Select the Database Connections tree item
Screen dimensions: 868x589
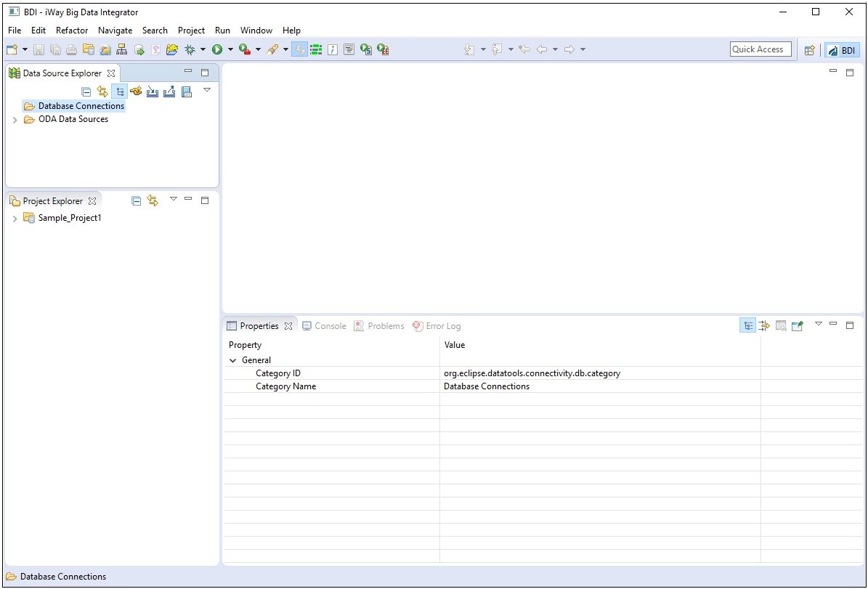tap(81, 106)
